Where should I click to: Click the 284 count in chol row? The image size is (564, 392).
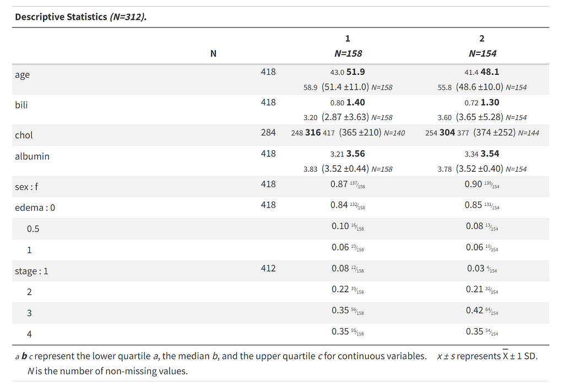268,133
